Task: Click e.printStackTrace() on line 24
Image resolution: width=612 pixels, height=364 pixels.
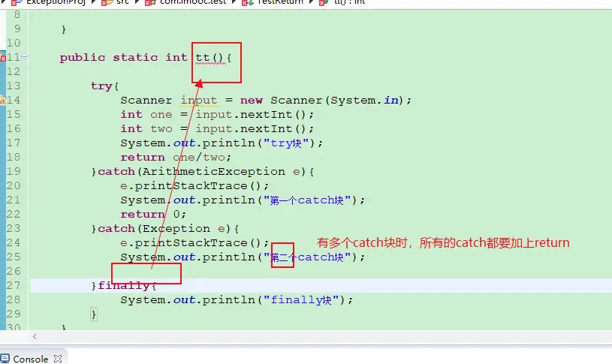Action: point(194,242)
